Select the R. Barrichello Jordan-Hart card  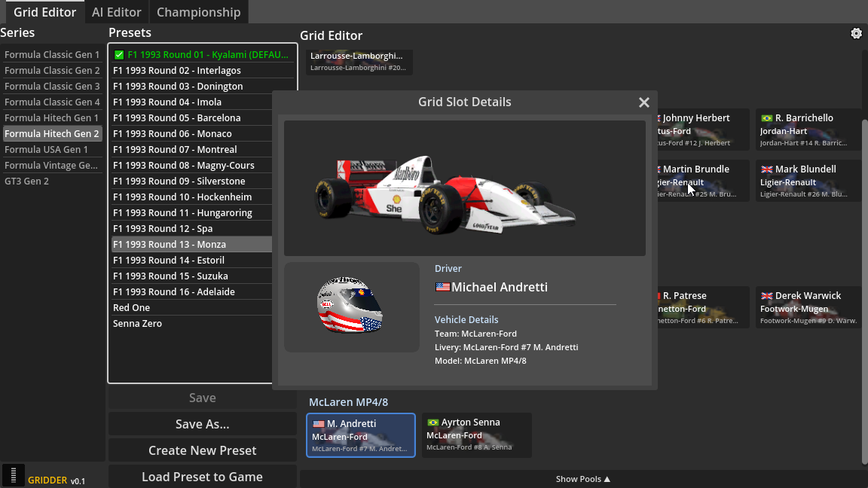pyautogui.click(x=808, y=130)
